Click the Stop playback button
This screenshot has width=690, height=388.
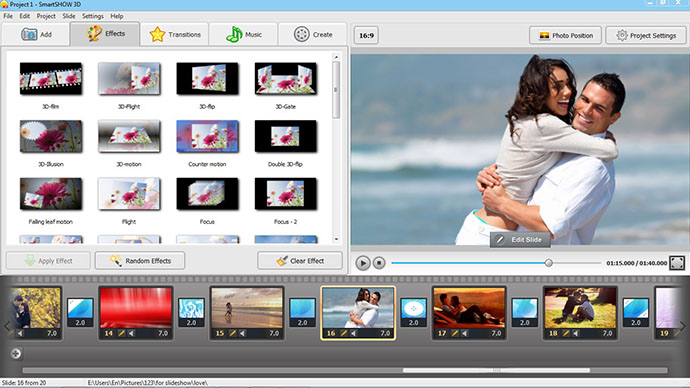[379, 263]
